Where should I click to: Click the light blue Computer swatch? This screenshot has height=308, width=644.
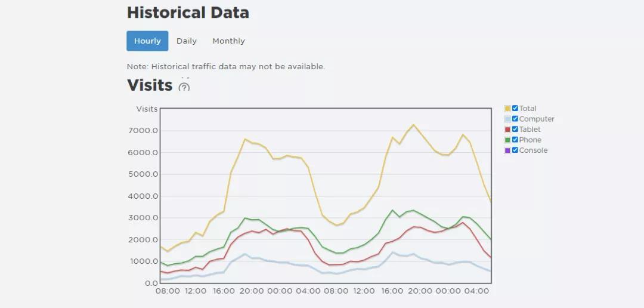(507, 119)
